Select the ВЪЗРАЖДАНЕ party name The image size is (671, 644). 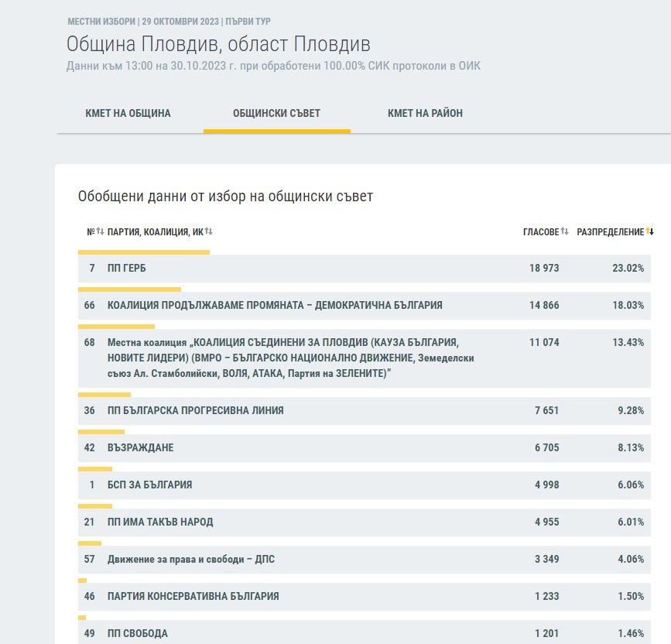pyautogui.click(x=140, y=448)
